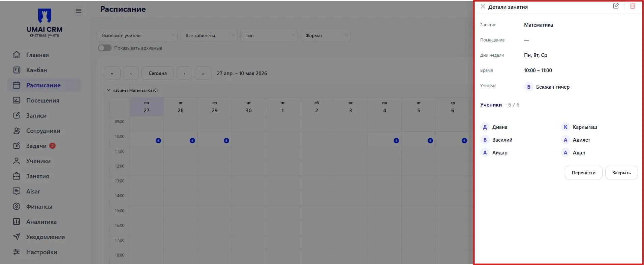The height and width of the screenshot is (265, 644).
Task: Click the red trash delete icon
Action: pos(633,6)
